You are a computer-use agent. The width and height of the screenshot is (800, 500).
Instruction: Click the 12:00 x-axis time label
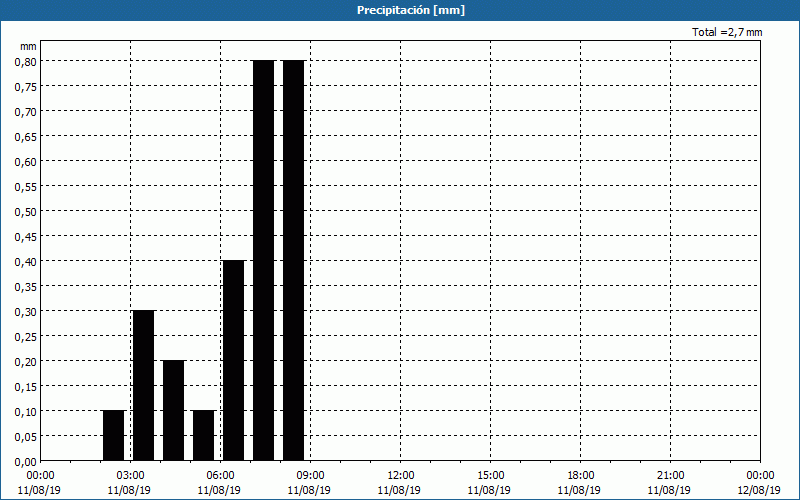(x=401, y=476)
